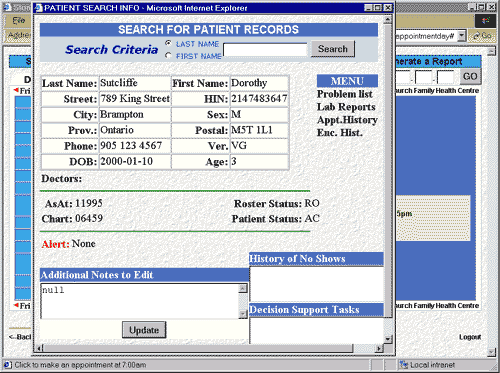The width and height of the screenshot is (500, 373).
Task: Click the patient search text field
Action: tap(265, 50)
